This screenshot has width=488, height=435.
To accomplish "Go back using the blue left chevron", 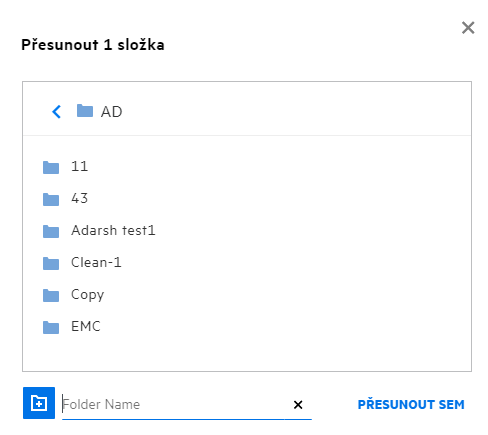I will [57, 112].
